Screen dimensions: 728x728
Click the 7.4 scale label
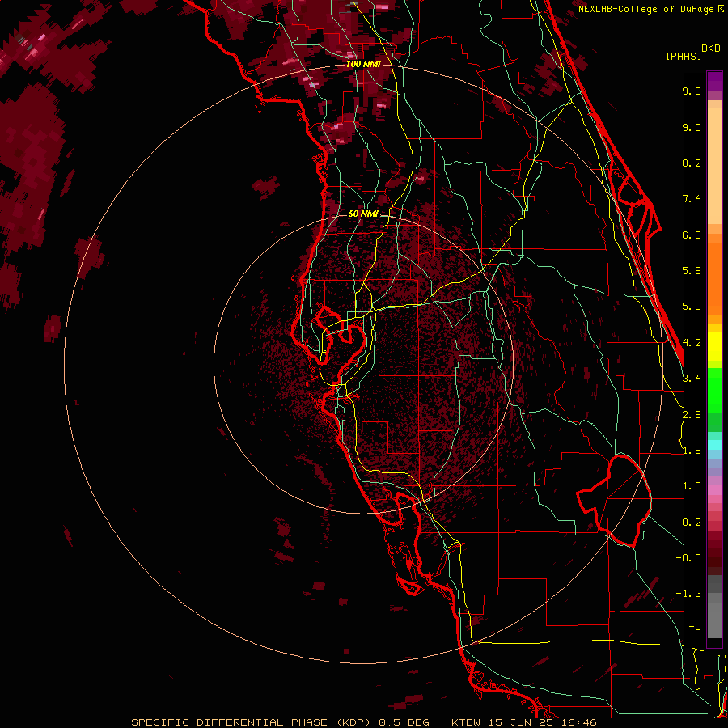(692, 199)
